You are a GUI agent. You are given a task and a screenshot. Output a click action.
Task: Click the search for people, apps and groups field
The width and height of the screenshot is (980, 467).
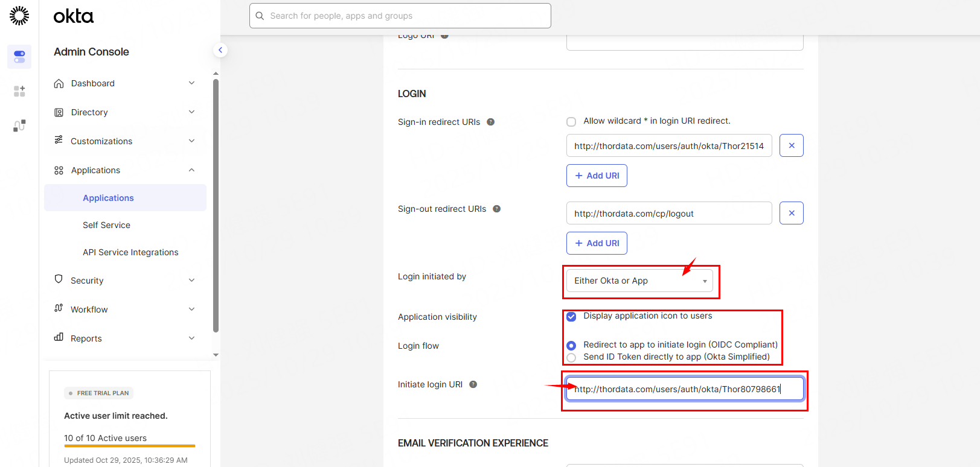pyautogui.click(x=400, y=16)
